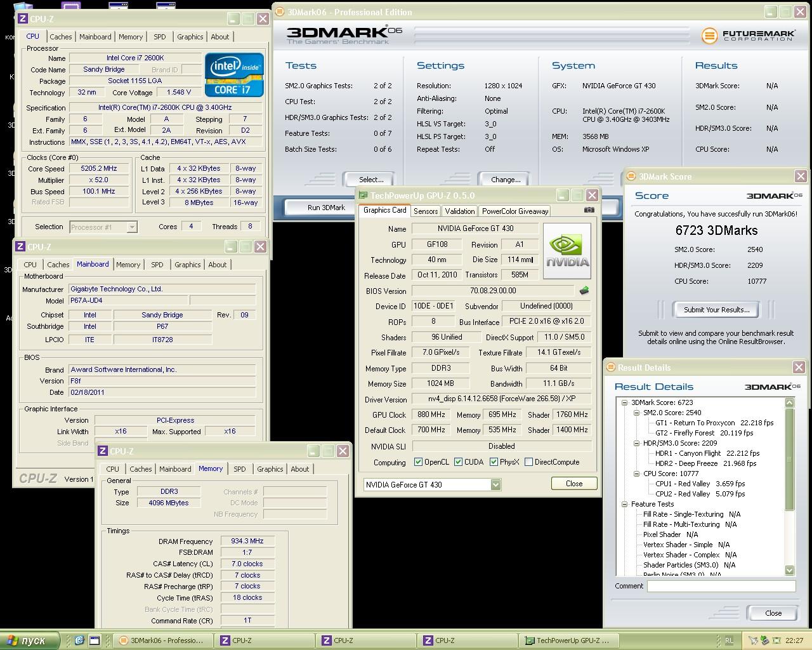Toggle the OpenCL checkbox

418,462
